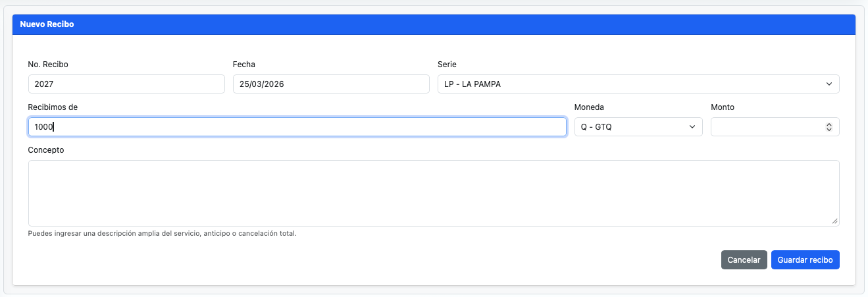Open the Serie dropdown showing LP - LA PAMPA
Viewport: 868px width, 297px height.
point(638,84)
